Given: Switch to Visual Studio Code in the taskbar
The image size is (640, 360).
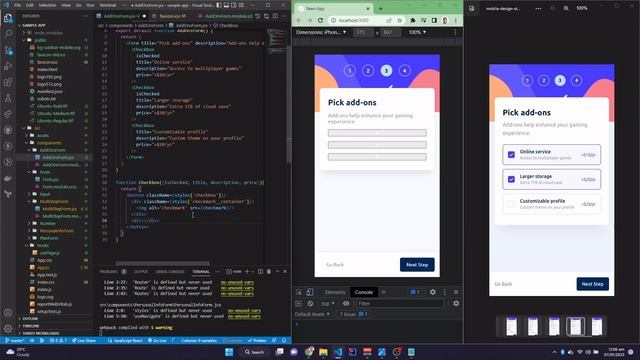Looking at the screenshot, I should click(338, 352).
